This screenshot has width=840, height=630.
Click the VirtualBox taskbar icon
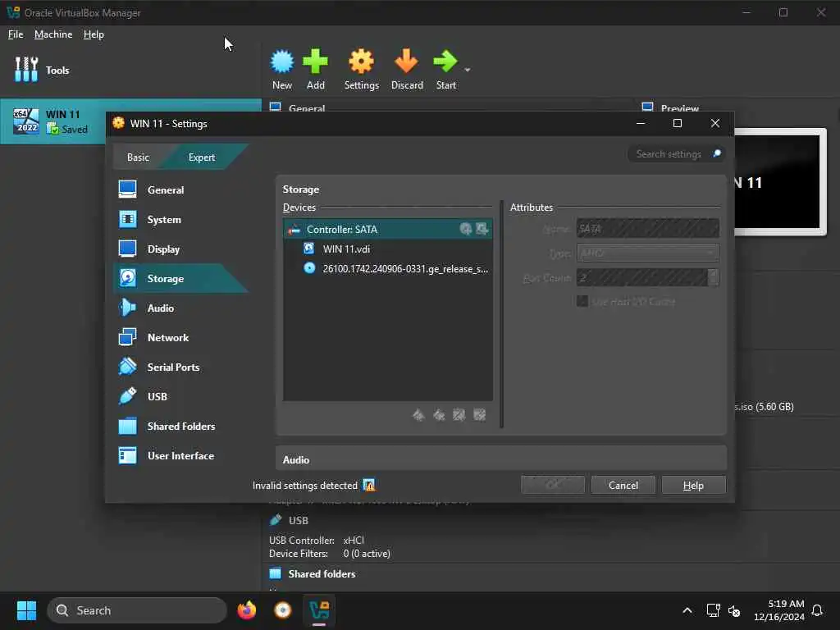[x=319, y=610]
